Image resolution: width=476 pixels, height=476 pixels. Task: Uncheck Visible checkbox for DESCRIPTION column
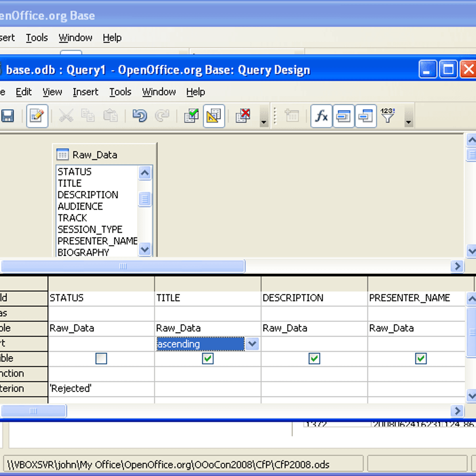pyautogui.click(x=315, y=359)
